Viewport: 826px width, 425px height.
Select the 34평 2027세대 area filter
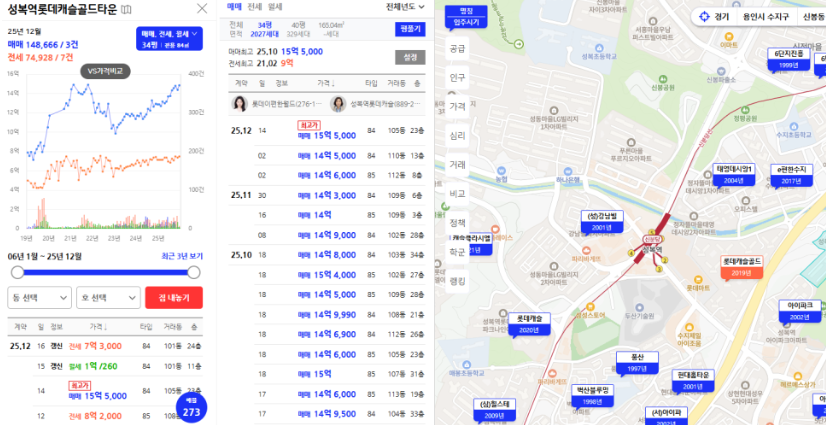265,29
